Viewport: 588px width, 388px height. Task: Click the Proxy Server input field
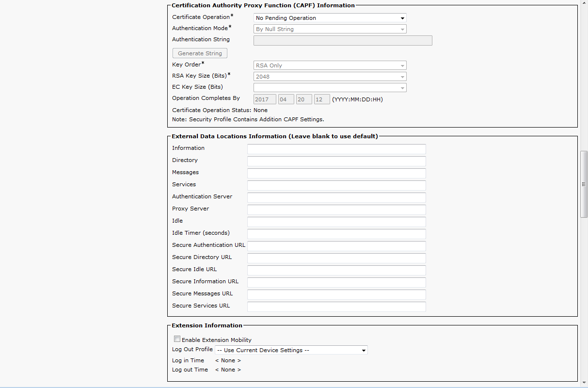tap(336, 210)
